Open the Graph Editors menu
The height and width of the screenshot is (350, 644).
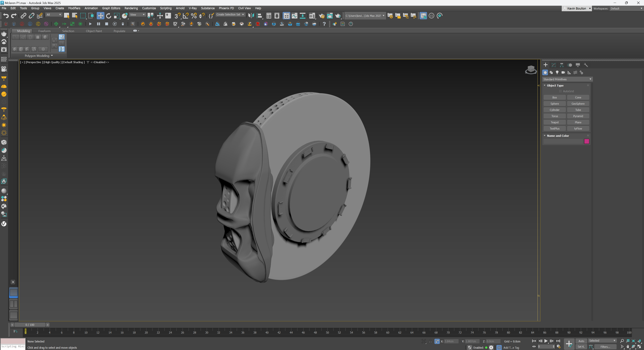111,8
